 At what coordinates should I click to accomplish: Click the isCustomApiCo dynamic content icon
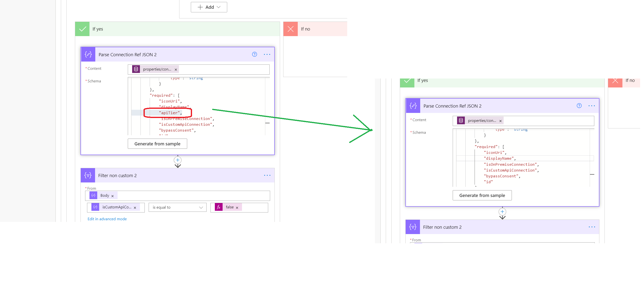[95, 207]
